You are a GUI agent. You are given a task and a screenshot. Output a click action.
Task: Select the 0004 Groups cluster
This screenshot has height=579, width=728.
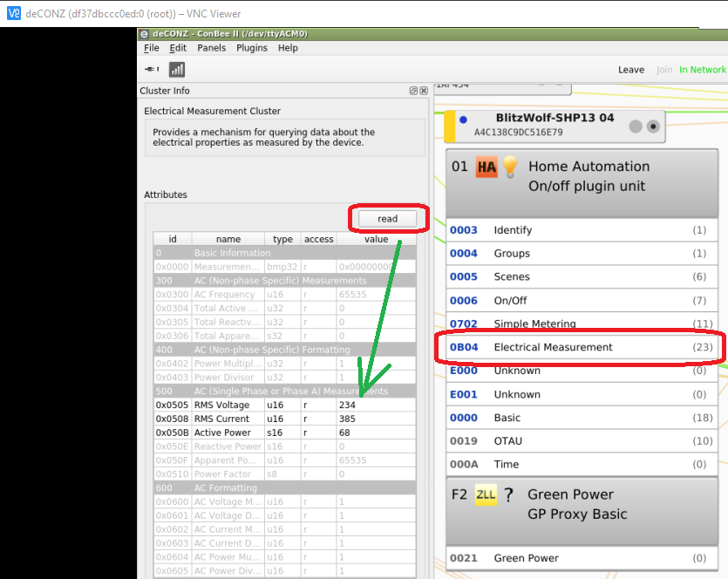pyautogui.click(x=582, y=254)
